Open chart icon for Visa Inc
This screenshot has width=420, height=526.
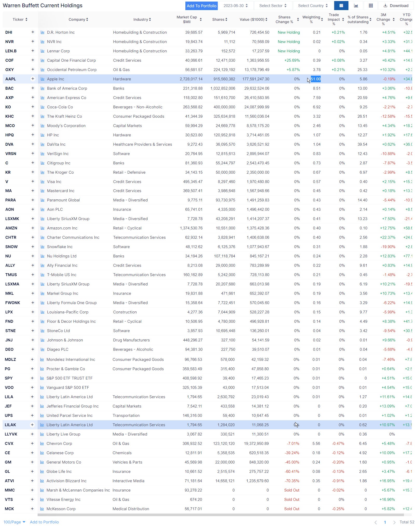point(43,182)
